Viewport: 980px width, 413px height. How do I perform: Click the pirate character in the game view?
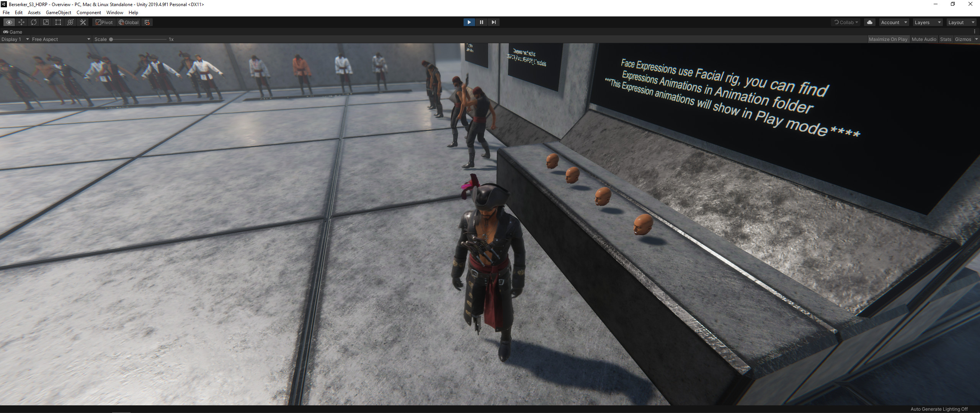488,268
